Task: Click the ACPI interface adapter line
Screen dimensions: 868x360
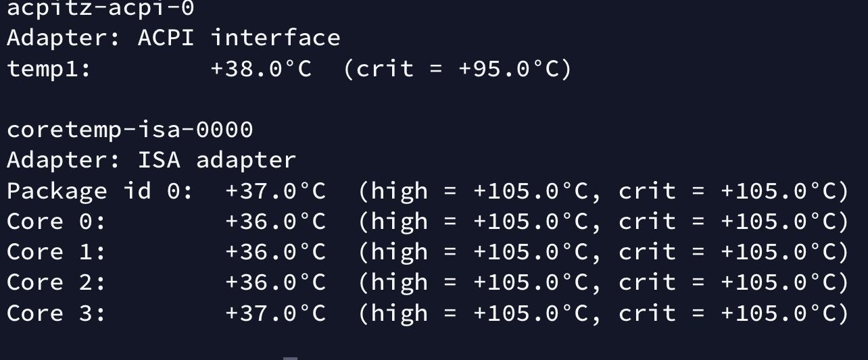Action: click(173, 38)
